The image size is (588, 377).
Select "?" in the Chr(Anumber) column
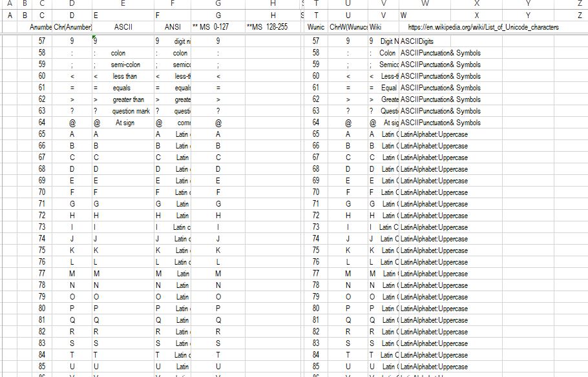pyautogui.click(x=72, y=111)
